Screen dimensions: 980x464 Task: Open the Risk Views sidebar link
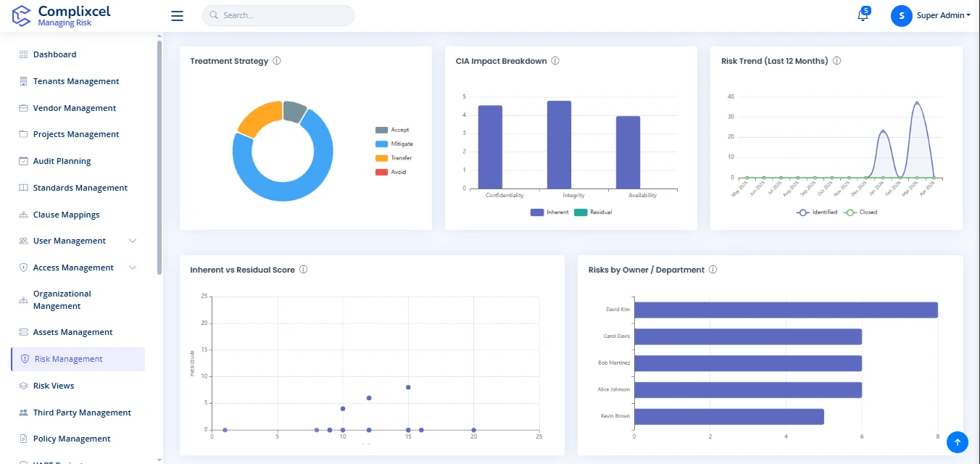[x=54, y=386]
